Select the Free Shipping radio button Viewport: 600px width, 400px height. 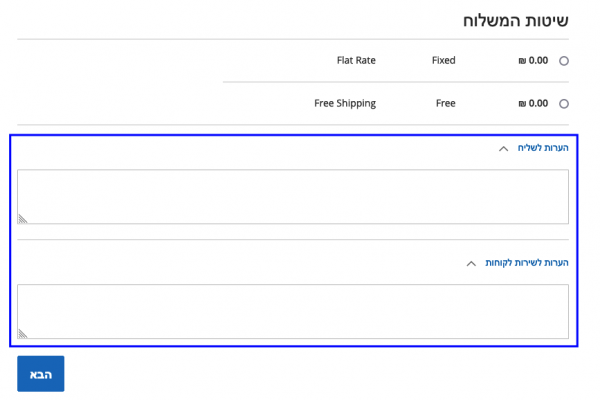[x=564, y=104]
